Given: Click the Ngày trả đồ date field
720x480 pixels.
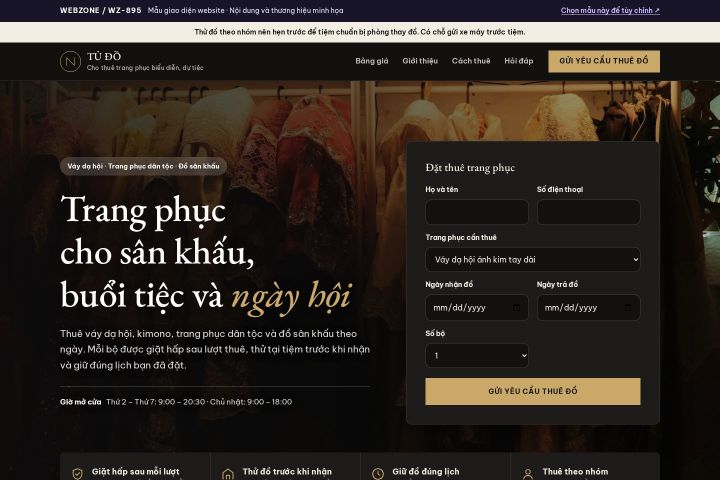Looking at the screenshot, I should 589,307.
